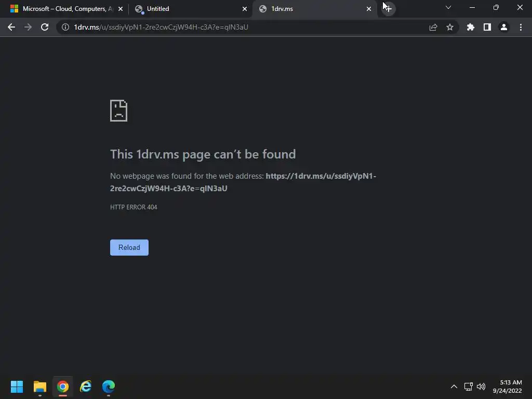Show hidden tray icons chevron

[x=454, y=387]
